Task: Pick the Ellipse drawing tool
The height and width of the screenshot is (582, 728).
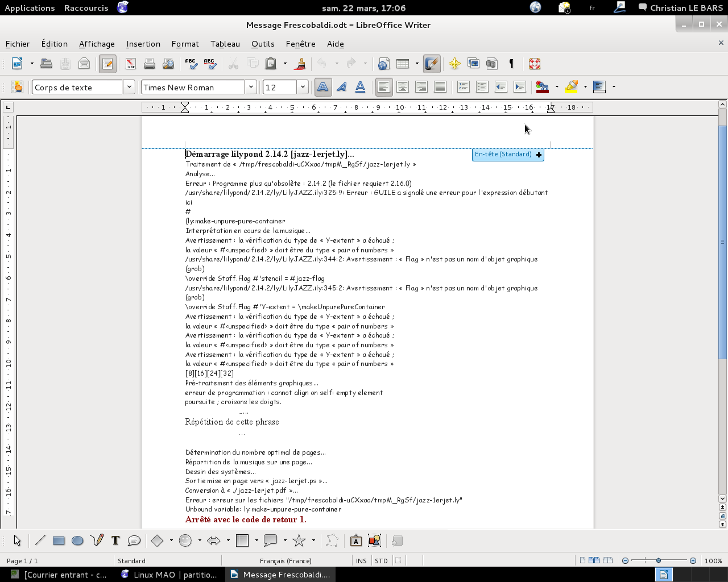Action: [78, 541]
